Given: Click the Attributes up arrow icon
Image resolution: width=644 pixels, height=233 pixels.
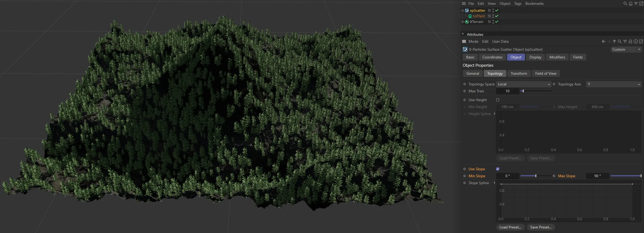Looking at the screenshot, I should (x=614, y=41).
